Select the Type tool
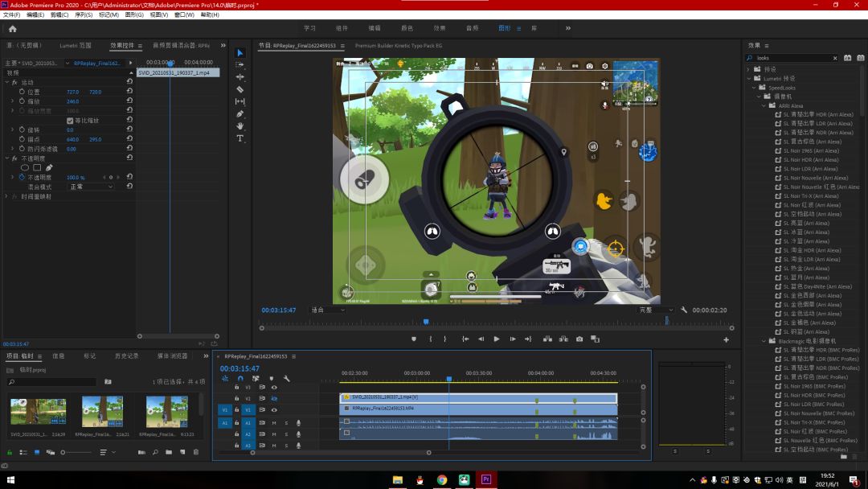The width and height of the screenshot is (868, 489). (240, 138)
